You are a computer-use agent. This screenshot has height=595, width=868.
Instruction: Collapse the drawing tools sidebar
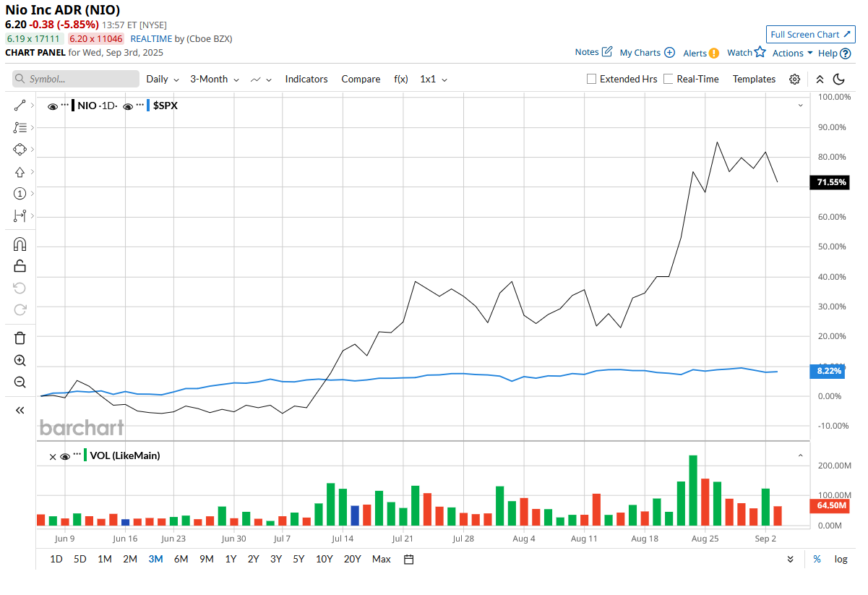(x=20, y=411)
